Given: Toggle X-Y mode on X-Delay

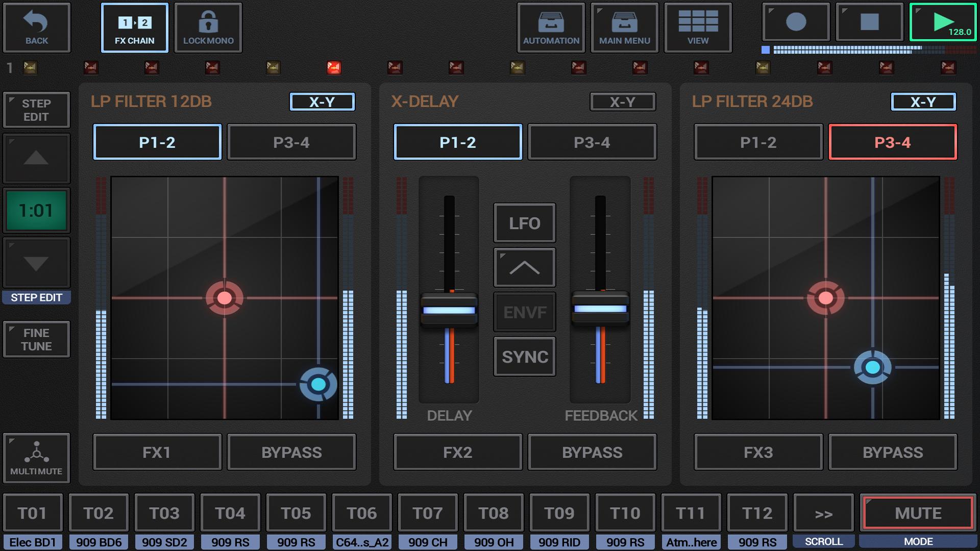Looking at the screenshot, I should pos(622,102).
